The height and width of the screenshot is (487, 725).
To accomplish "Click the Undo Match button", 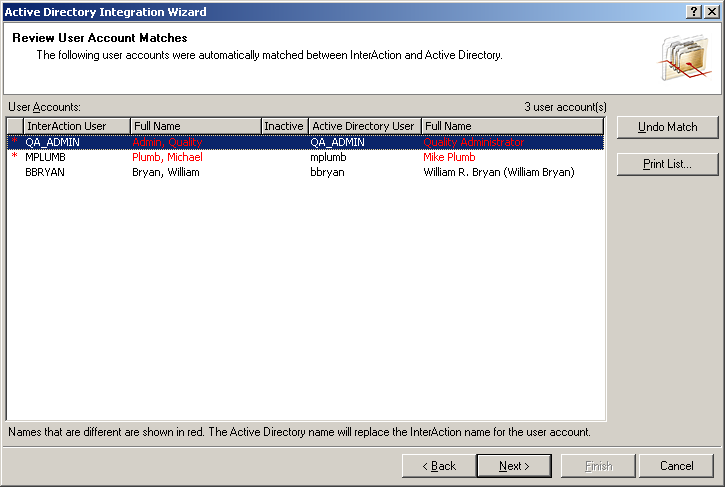I will pos(667,127).
